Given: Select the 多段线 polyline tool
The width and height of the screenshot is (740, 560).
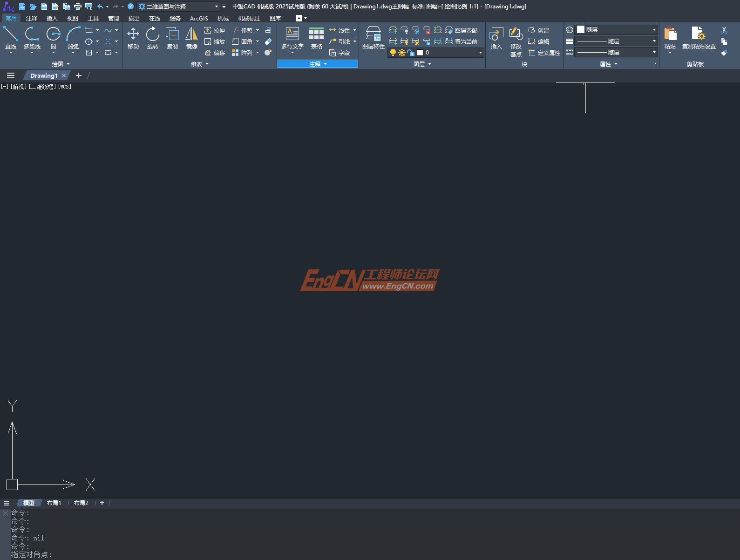Looking at the screenshot, I should [x=32, y=37].
